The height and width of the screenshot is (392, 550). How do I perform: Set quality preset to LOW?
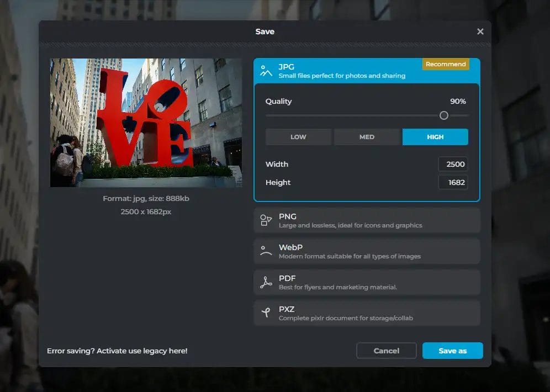point(298,137)
